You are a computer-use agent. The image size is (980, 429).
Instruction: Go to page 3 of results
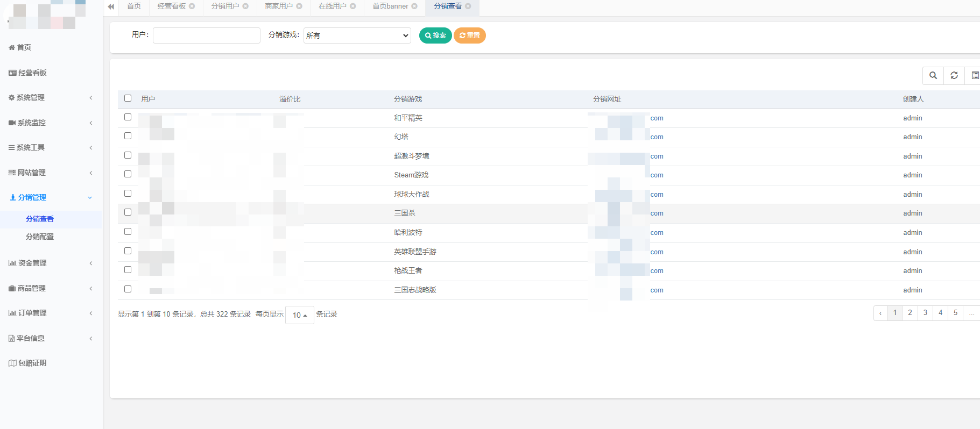tap(925, 313)
